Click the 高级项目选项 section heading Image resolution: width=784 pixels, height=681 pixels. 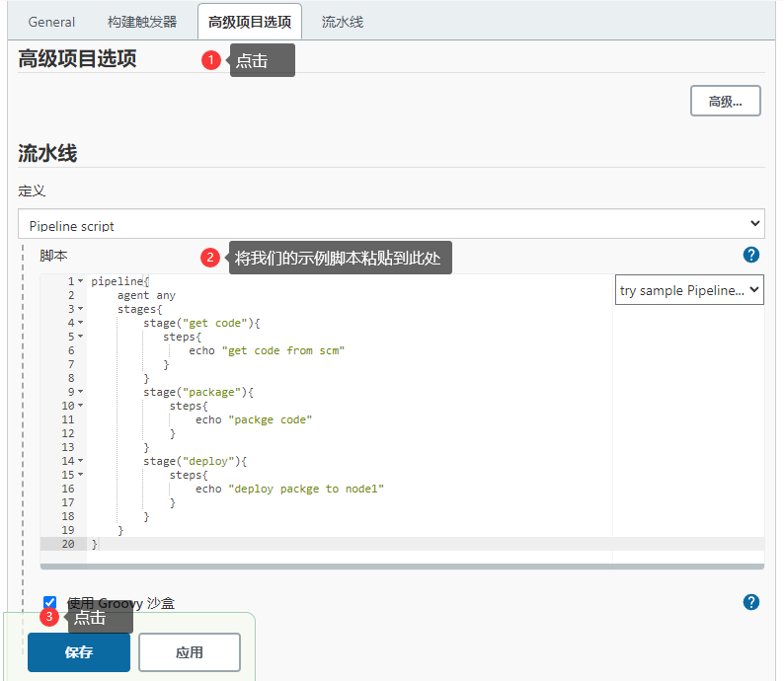click(77, 58)
